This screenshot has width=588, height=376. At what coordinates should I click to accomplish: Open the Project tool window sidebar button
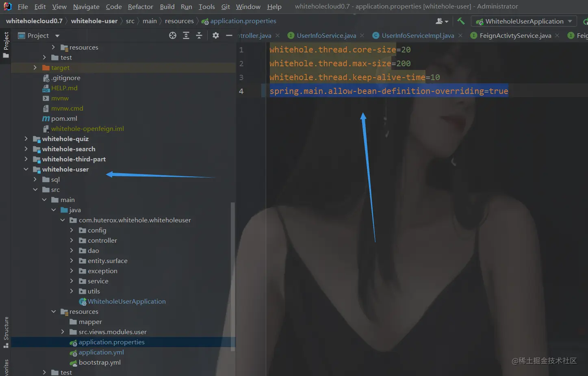click(x=6, y=45)
